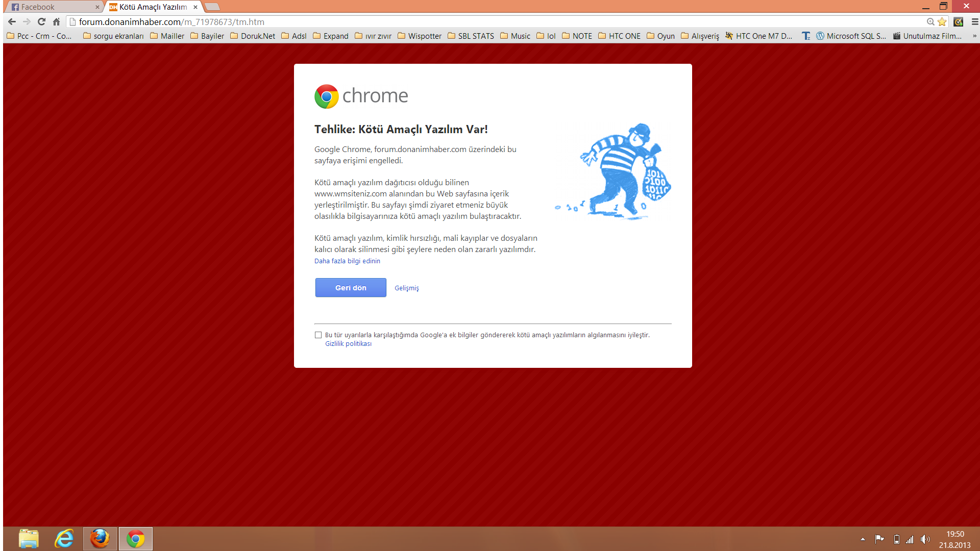Screen dimensions: 980x551
Task: Open the NOTE bookmark folder
Action: point(577,36)
